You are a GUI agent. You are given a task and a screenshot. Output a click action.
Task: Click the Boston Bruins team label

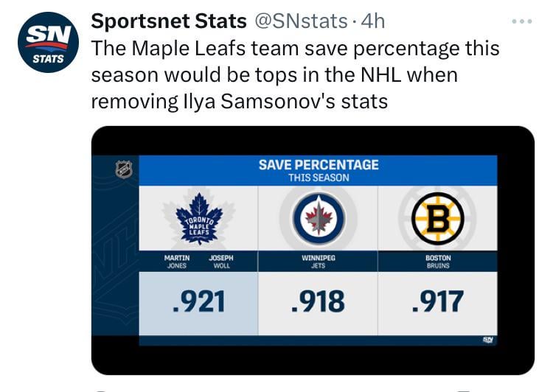click(x=437, y=262)
